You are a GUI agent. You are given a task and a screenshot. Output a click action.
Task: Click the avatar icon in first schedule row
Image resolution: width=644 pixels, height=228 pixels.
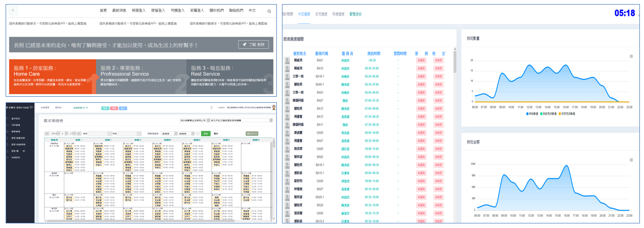(288, 60)
